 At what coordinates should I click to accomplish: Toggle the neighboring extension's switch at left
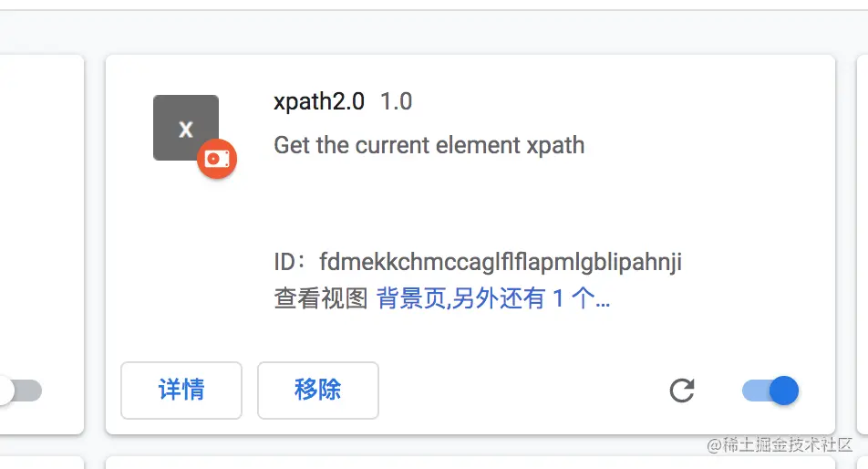pos(18,391)
